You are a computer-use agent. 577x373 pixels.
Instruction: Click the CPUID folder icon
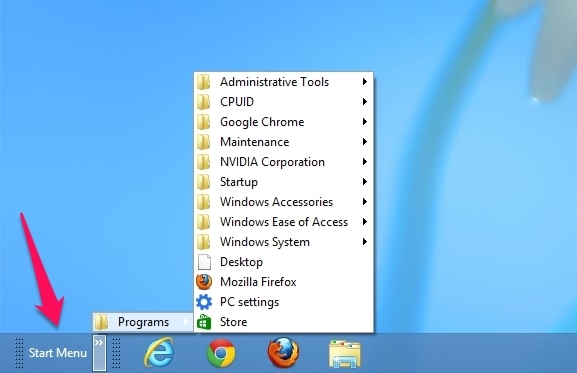pos(203,102)
